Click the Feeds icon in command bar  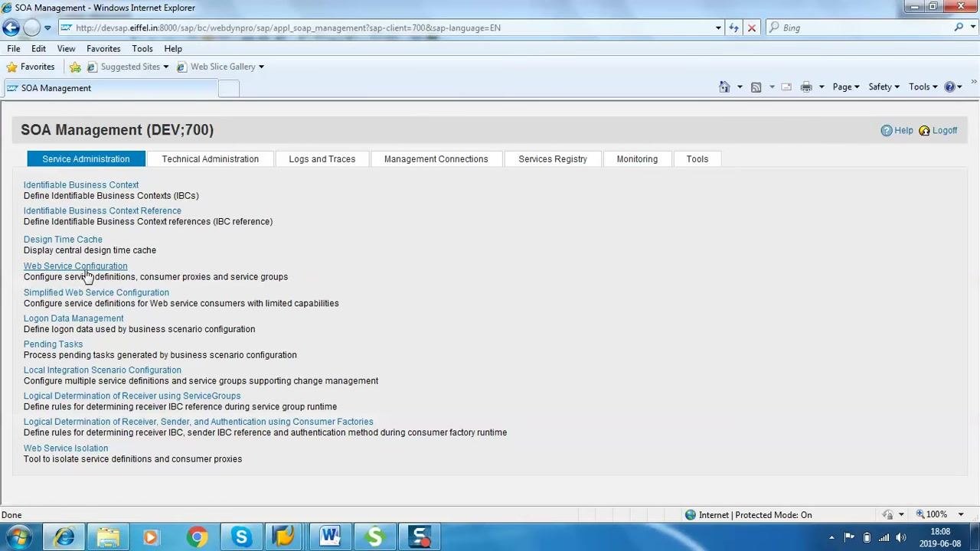coord(756,86)
